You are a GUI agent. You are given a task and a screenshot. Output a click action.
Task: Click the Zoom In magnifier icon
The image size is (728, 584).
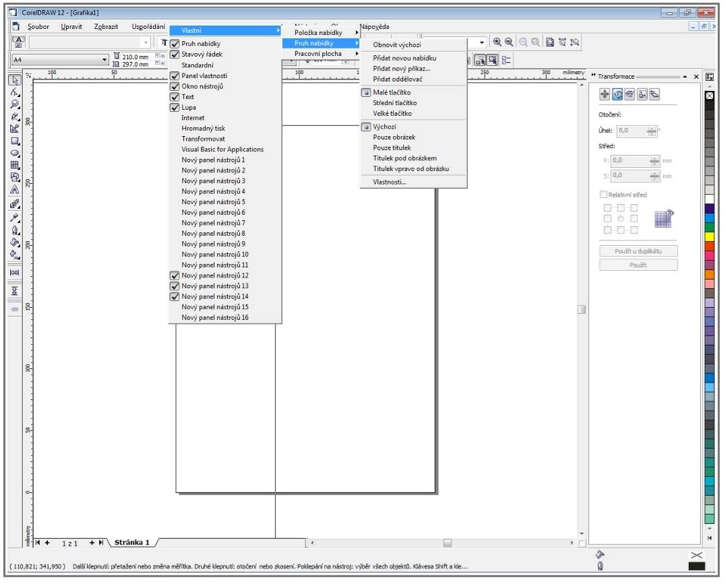coord(497,42)
